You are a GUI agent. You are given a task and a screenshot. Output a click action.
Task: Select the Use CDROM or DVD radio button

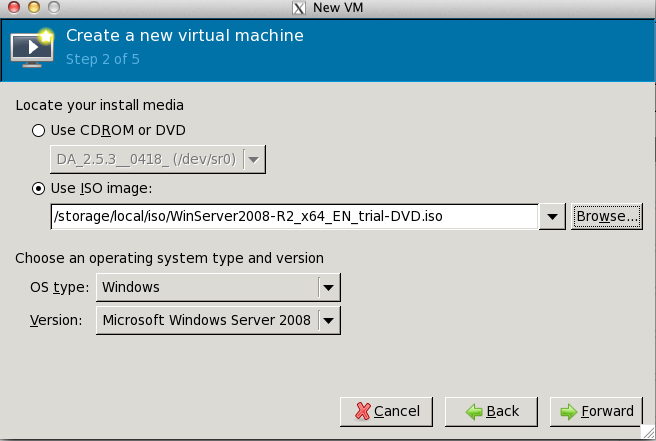[38, 131]
